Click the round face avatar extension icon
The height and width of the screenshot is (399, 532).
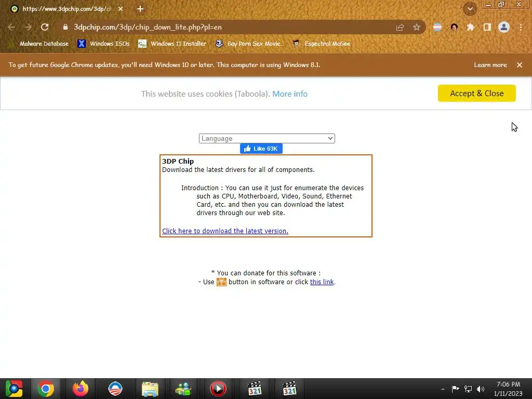click(454, 27)
